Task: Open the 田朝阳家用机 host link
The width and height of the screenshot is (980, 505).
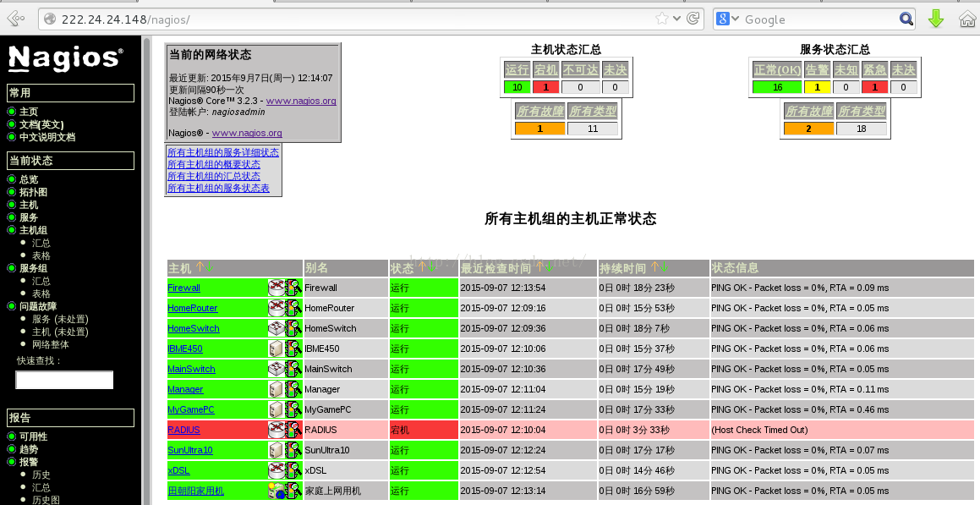Action: click(195, 491)
